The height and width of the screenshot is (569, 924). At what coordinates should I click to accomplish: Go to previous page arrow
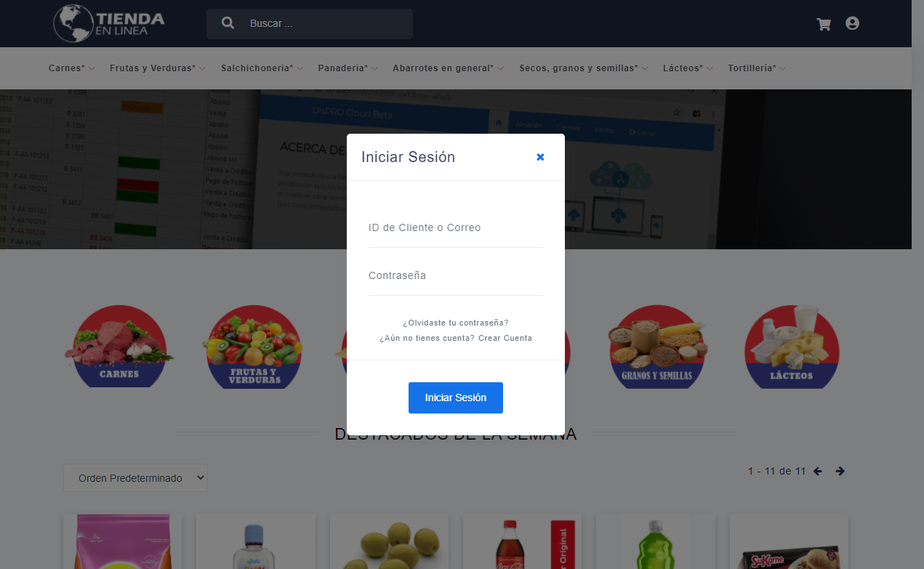click(x=818, y=471)
